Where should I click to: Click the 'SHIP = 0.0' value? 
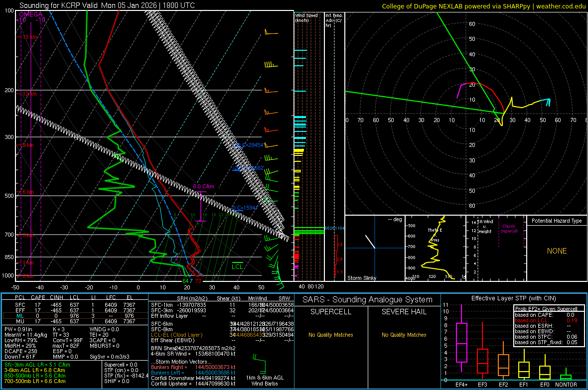pyautogui.click(x=117, y=381)
